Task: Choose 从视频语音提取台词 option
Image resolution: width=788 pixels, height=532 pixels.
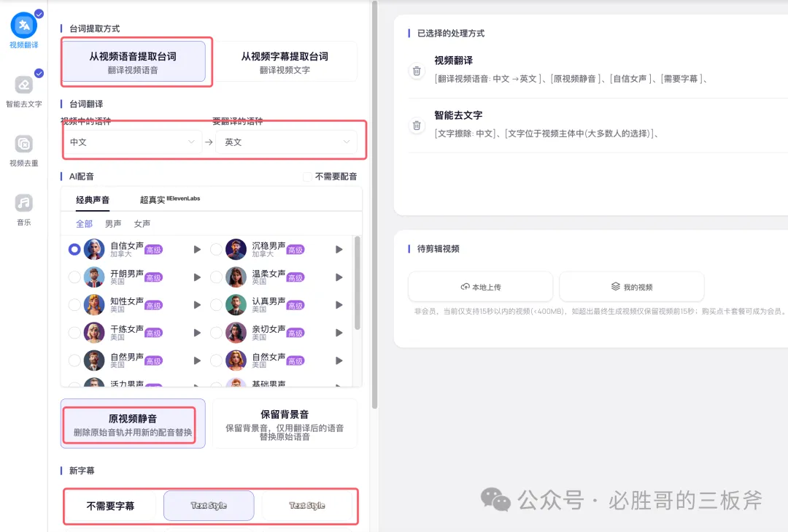Action: tap(134, 61)
